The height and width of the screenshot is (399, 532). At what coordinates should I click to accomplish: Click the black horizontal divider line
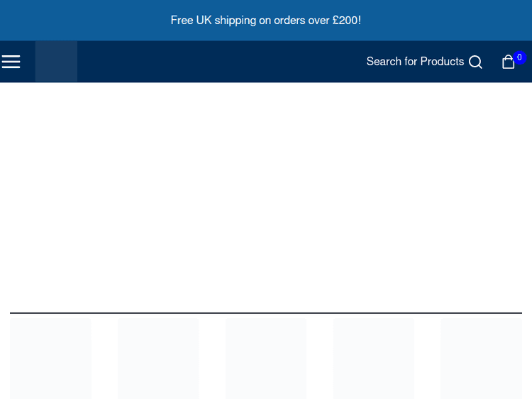click(x=266, y=313)
